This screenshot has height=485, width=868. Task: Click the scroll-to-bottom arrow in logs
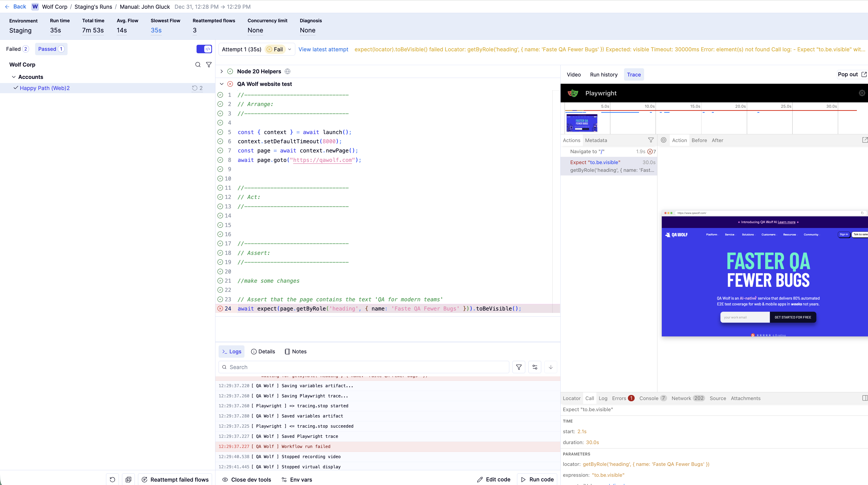point(551,367)
